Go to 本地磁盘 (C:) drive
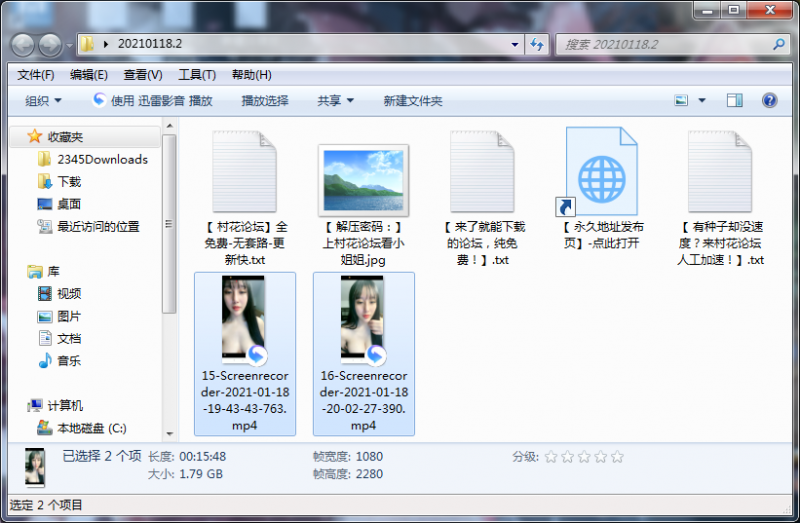Image resolution: width=800 pixels, height=523 pixels. (x=91, y=428)
